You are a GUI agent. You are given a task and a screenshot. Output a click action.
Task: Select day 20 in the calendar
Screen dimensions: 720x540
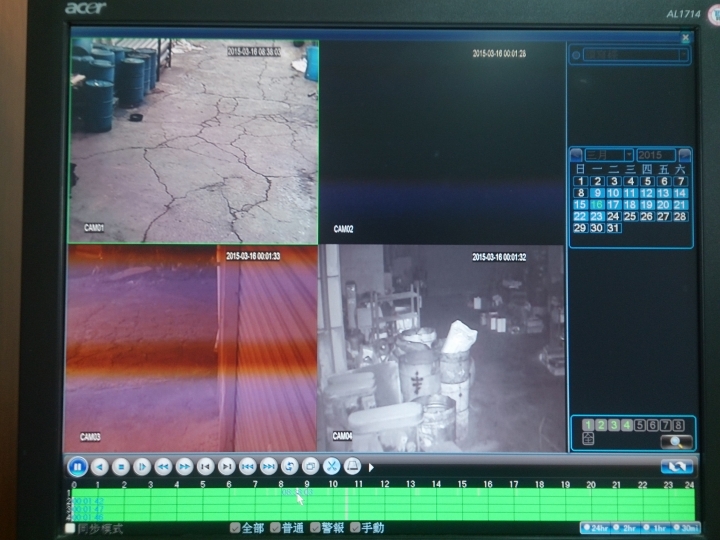click(664, 205)
